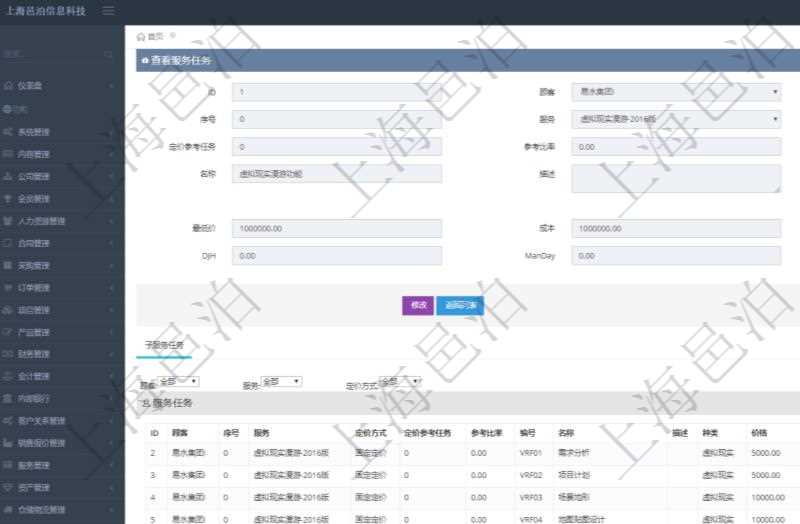This screenshot has width=800, height=524.
Task: Click the 人力资源管理 sidebar icon
Action: pyautogui.click(x=8, y=221)
